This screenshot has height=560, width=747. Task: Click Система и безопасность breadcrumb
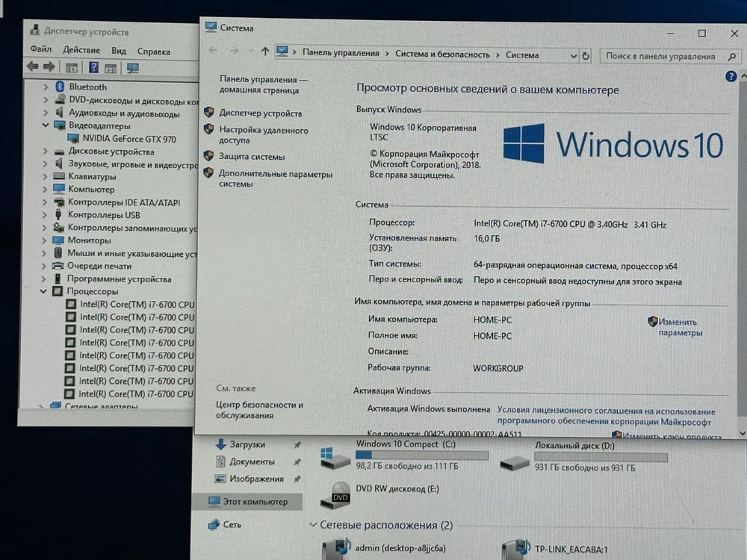442,55
